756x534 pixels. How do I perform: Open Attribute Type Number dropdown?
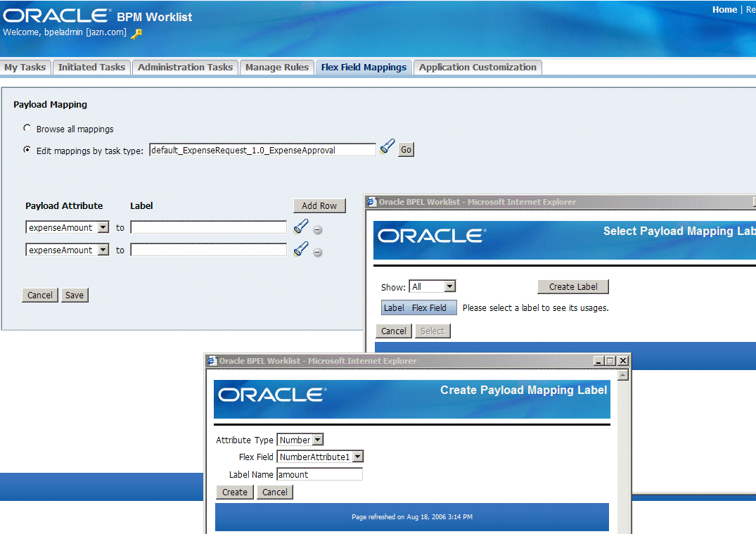(x=317, y=440)
